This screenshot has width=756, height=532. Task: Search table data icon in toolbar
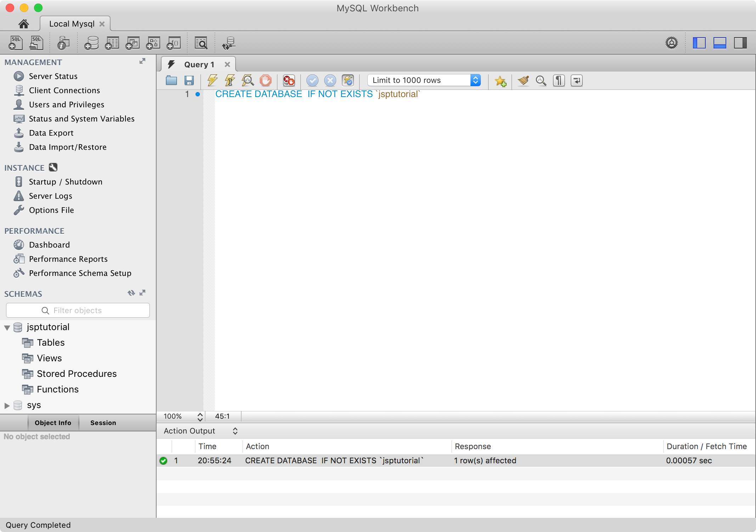(201, 43)
